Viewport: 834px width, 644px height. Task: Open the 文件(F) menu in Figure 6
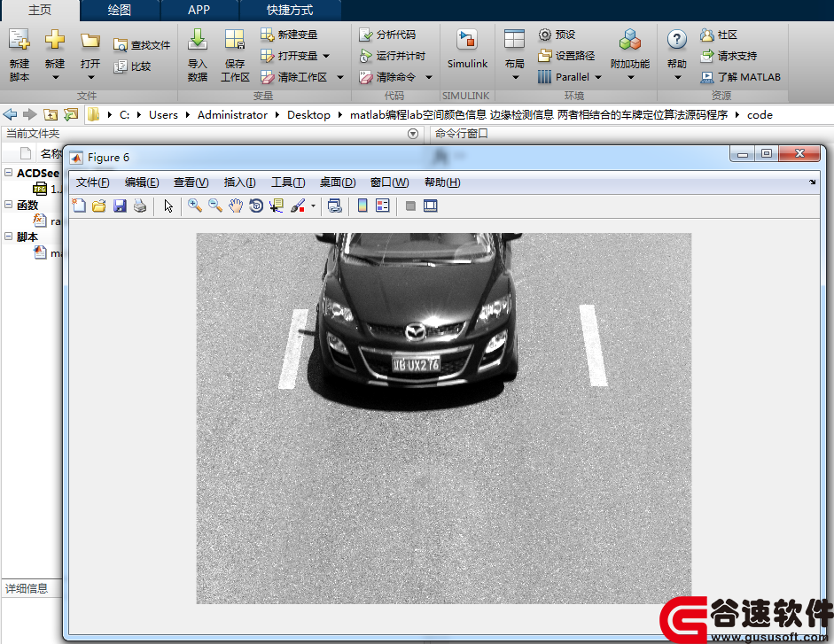92,182
